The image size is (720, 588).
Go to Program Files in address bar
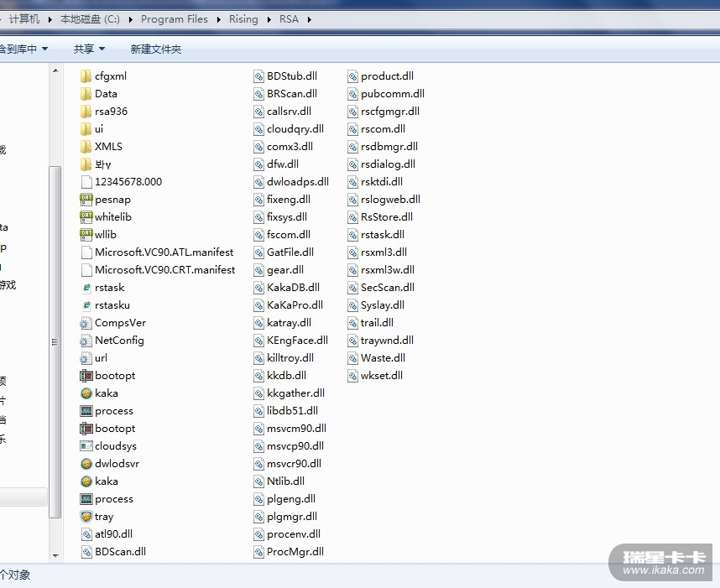pyautogui.click(x=175, y=19)
